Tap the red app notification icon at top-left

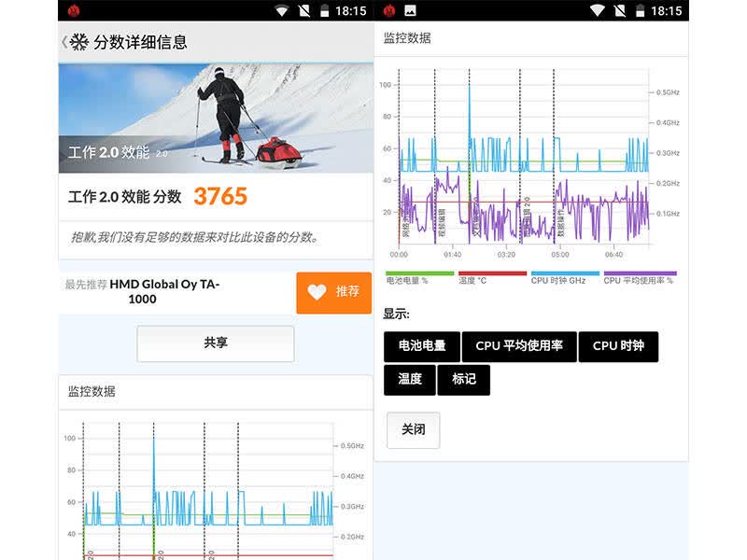tap(74, 10)
